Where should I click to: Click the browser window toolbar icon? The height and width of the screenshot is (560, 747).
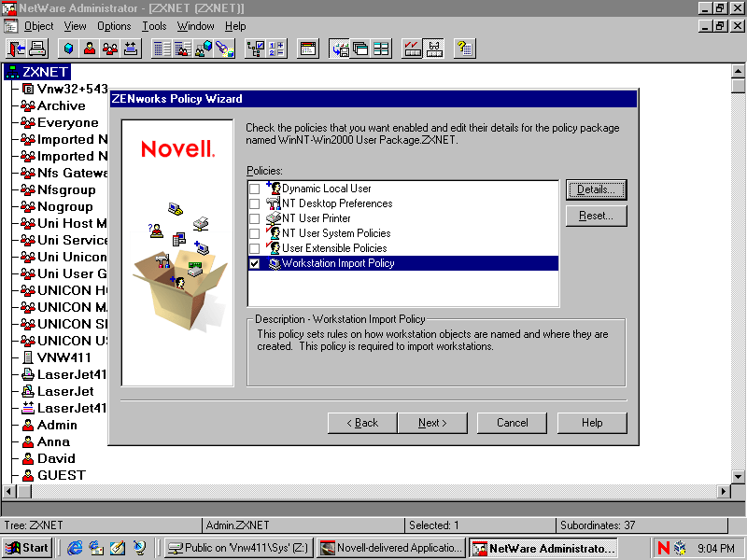coord(308,49)
